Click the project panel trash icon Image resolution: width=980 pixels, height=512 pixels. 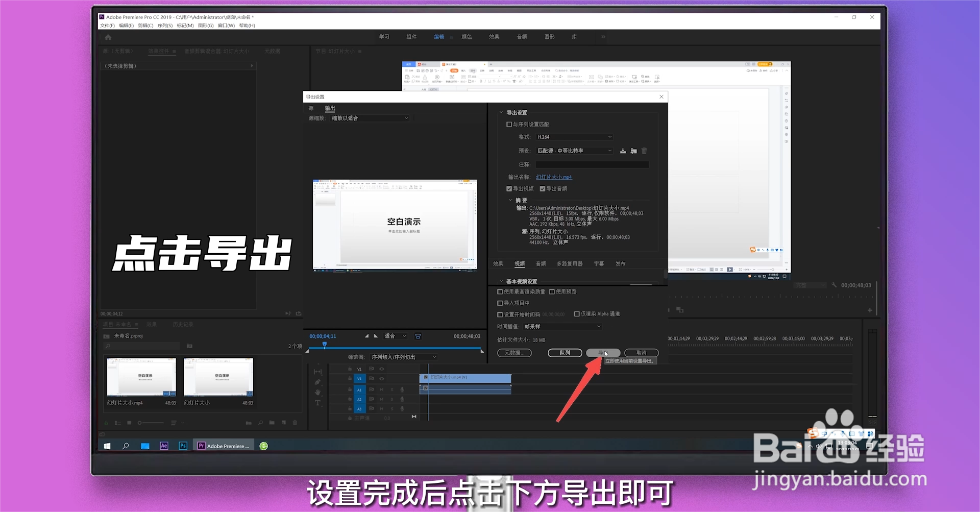295,423
